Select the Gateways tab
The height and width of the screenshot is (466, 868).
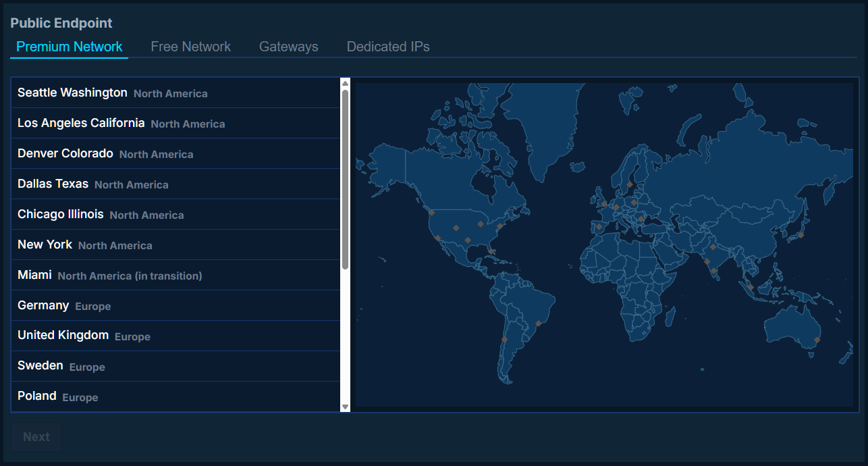289,47
